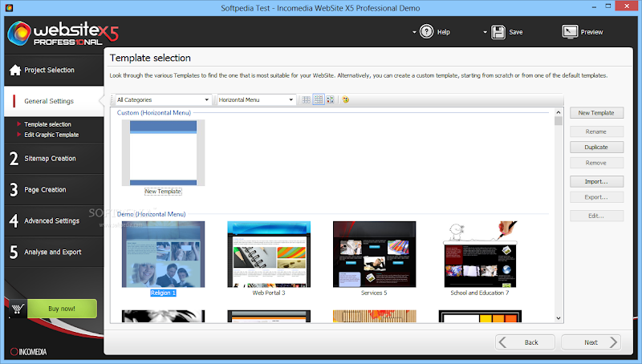The width and height of the screenshot is (642, 364).
Task: Select large thumbnails view icon
Action: (306, 99)
